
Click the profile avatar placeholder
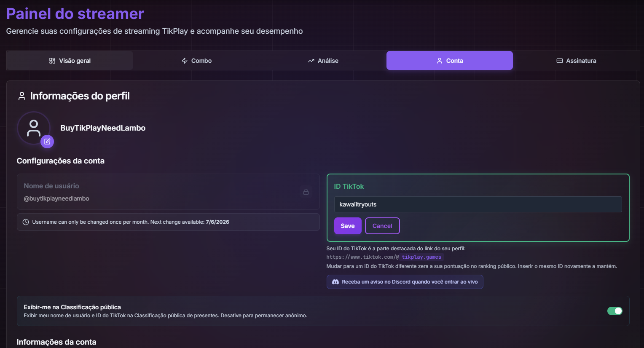tap(34, 128)
